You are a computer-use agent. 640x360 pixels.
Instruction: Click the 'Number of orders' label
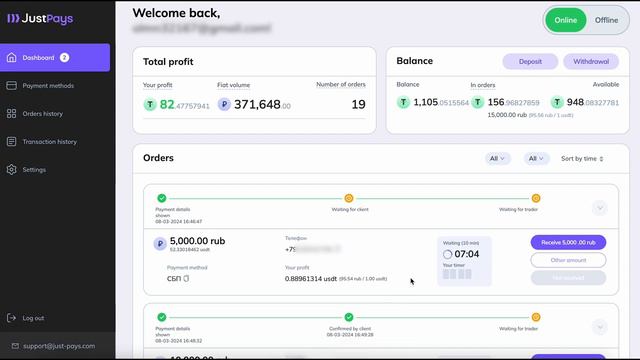341,84
